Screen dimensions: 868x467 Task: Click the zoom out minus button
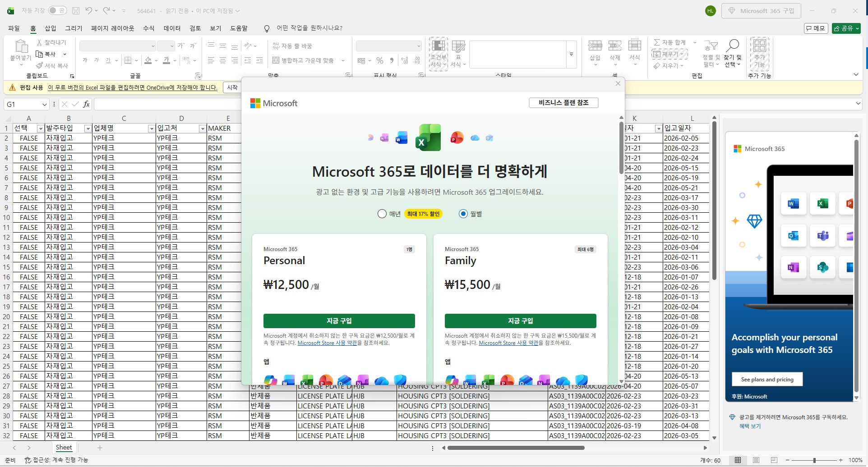[788, 460]
